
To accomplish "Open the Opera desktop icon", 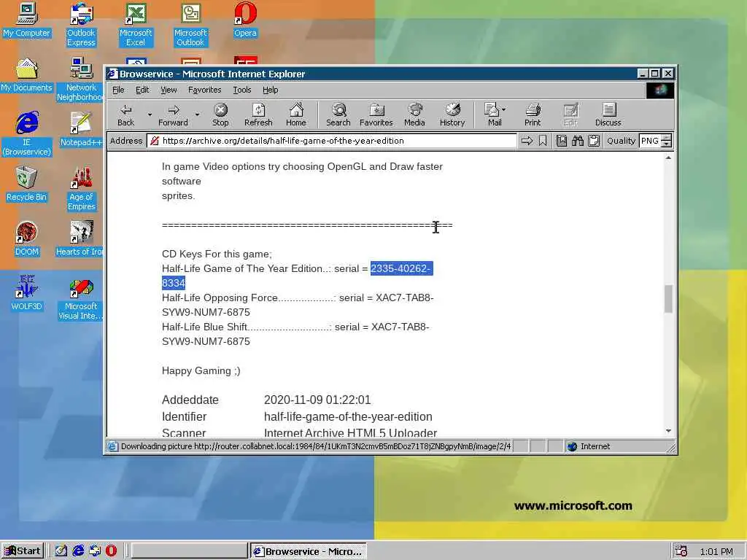I will (x=245, y=20).
